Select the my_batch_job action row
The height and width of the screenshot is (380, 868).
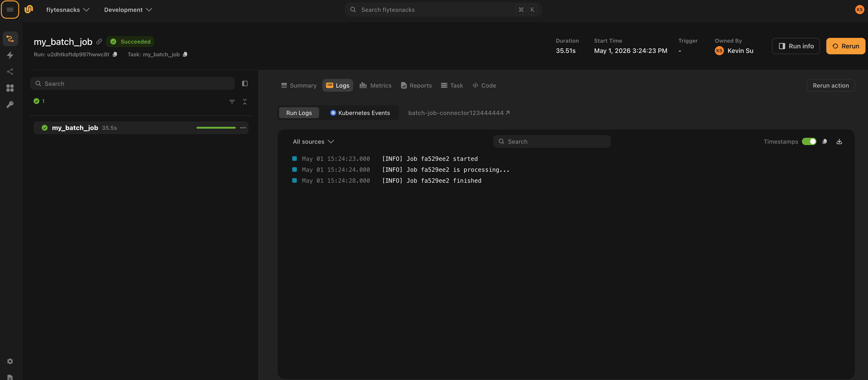point(141,128)
